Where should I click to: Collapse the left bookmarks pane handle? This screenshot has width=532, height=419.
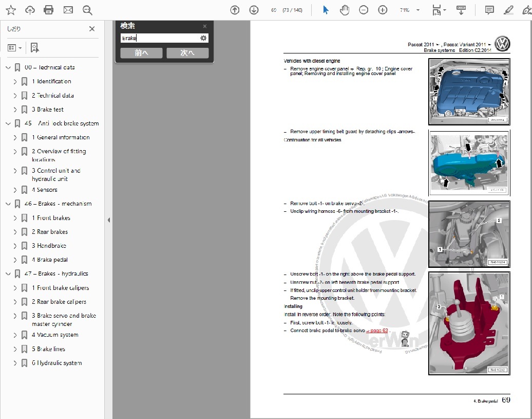click(x=108, y=220)
